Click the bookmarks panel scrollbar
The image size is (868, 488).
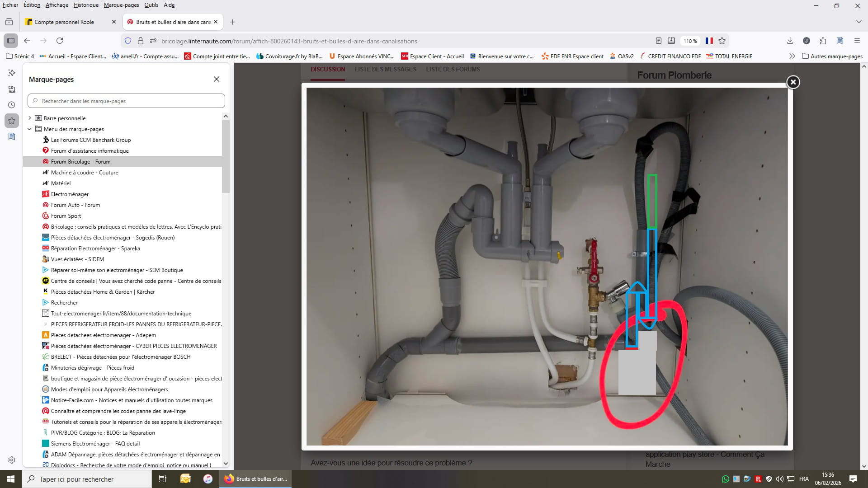(x=226, y=156)
